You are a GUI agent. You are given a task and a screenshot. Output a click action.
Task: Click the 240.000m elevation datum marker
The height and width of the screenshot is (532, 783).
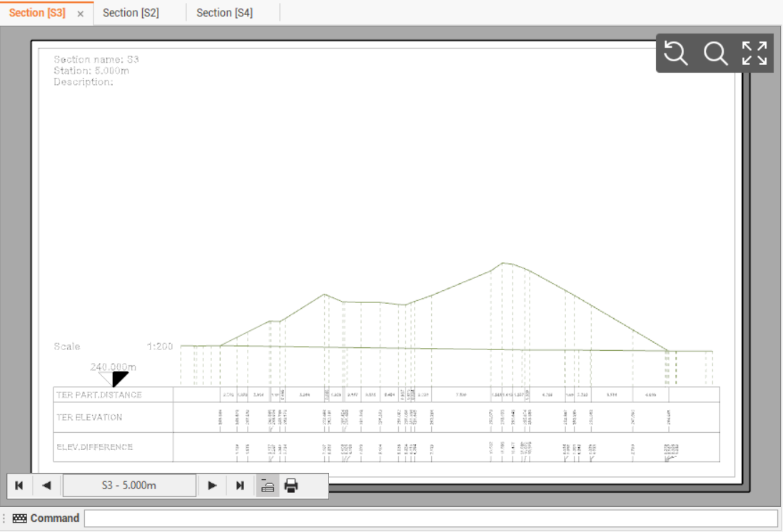(113, 368)
